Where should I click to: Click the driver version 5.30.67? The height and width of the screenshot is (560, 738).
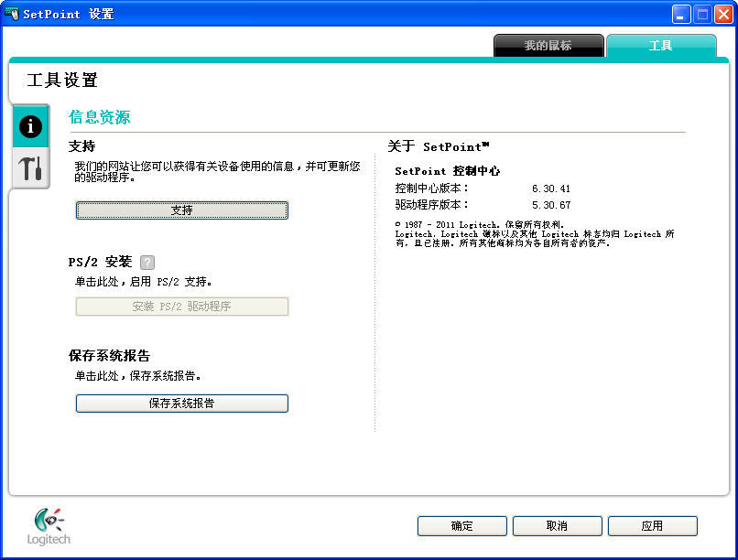click(550, 205)
